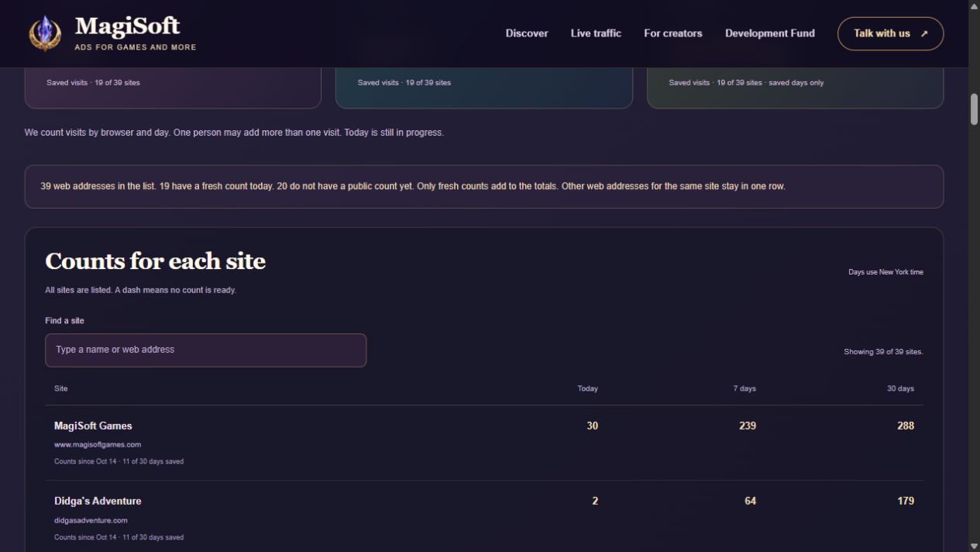Click the MagiSoft brand title

coord(127,26)
